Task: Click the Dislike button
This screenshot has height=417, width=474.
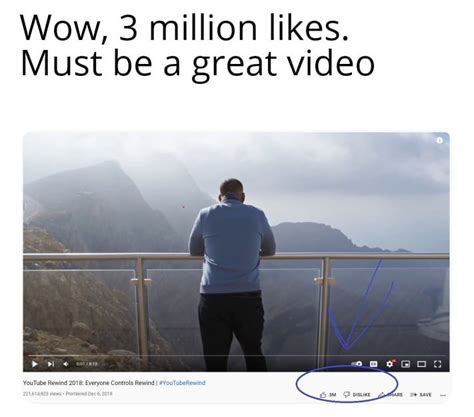Action: click(x=357, y=395)
